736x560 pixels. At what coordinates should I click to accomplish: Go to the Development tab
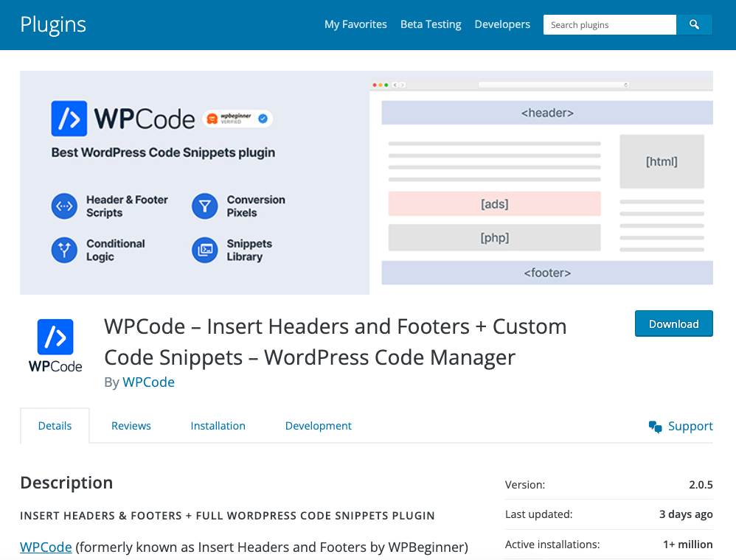click(319, 426)
